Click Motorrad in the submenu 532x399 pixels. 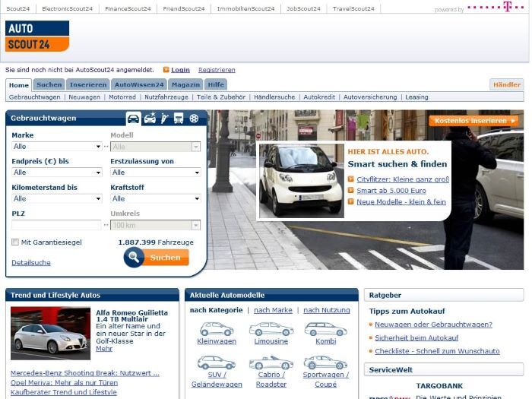(x=122, y=97)
